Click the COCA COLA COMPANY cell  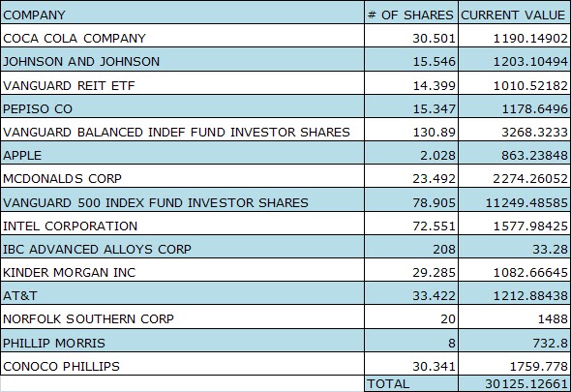tap(182, 36)
